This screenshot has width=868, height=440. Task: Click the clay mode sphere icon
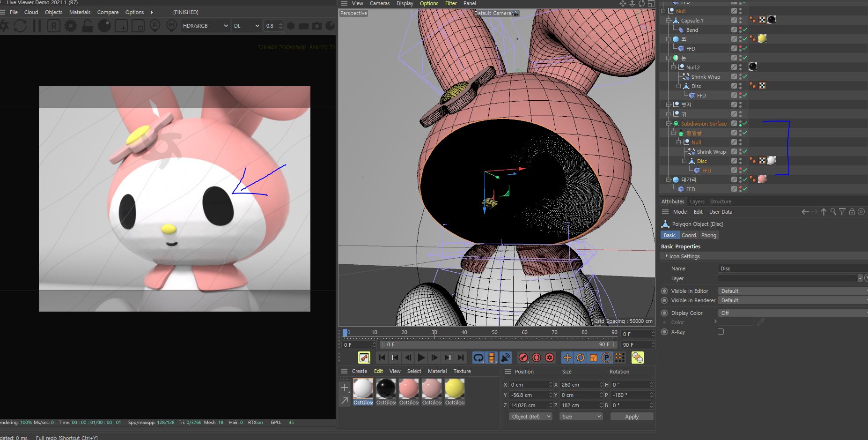(x=104, y=26)
